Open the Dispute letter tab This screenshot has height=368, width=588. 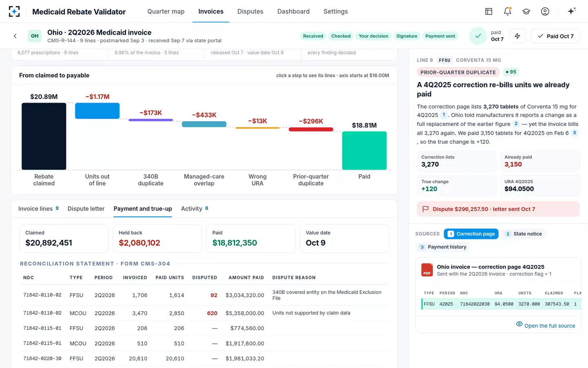86,209
